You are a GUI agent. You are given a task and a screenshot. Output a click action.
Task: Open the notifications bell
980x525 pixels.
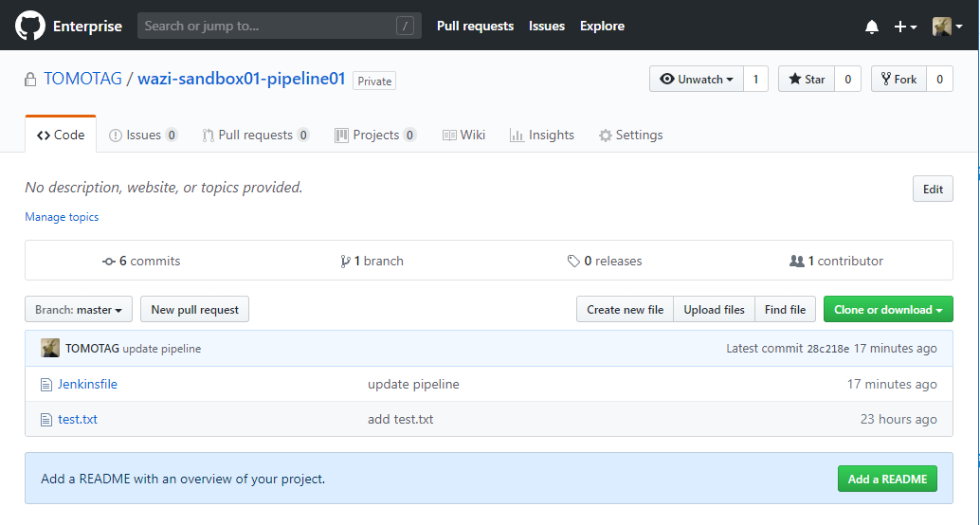point(872,27)
